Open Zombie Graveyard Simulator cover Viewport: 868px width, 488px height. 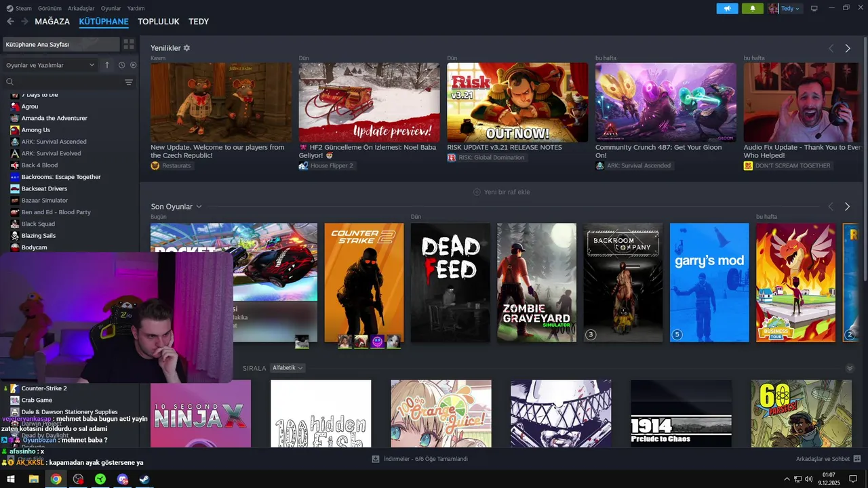point(536,283)
